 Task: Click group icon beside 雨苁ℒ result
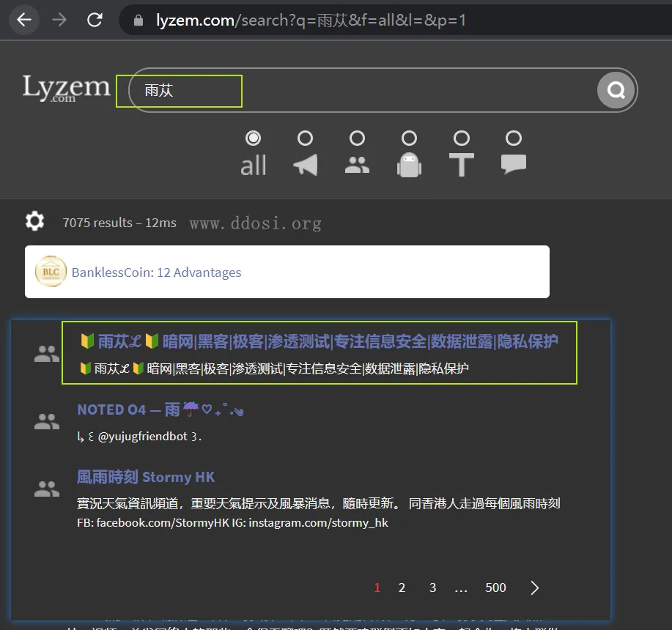[47, 354]
